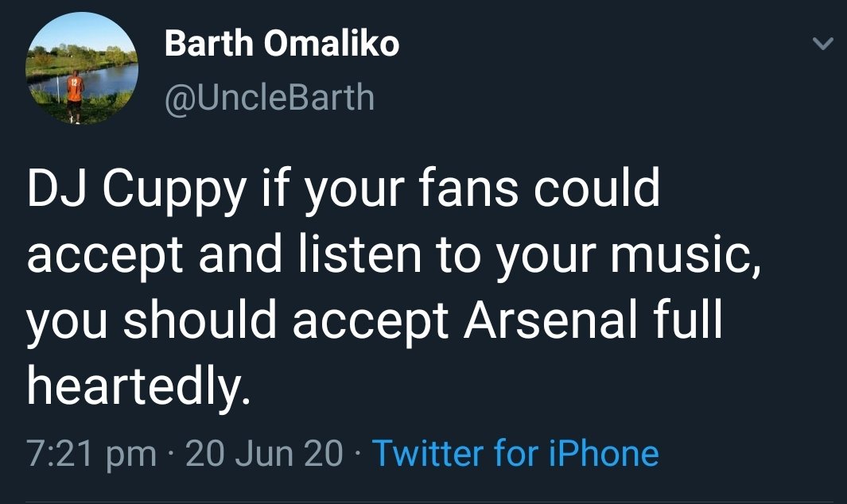Viewport: 847px width, 504px height.
Task: Click the word Twitter in the source label
Action: pyautogui.click(x=428, y=454)
